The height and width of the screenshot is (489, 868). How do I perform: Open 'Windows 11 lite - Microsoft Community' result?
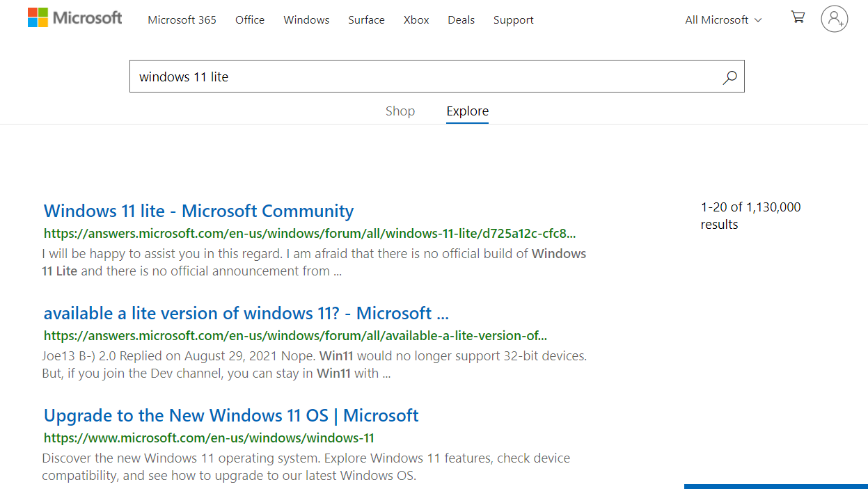198,211
